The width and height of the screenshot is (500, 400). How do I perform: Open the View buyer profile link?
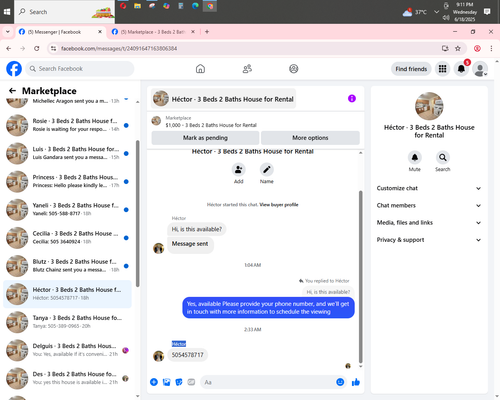(279, 205)
